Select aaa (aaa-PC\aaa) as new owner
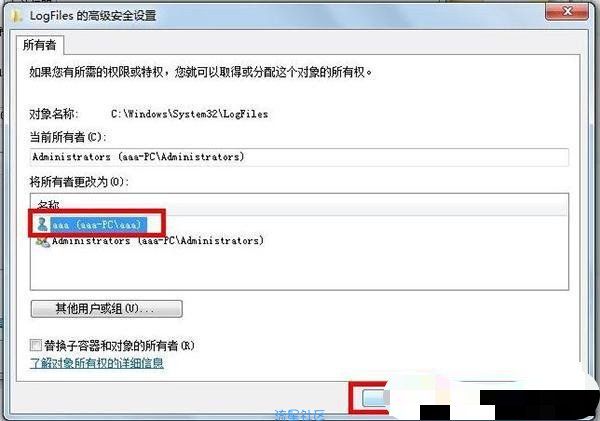This screenshot has height=421, width=600. tap(97, 224)
